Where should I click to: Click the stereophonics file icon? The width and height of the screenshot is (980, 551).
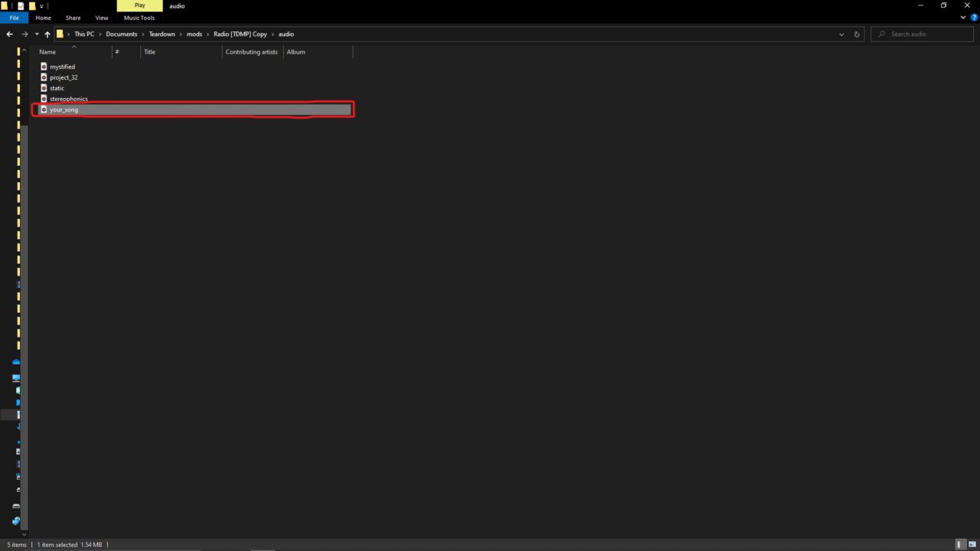click(x=44, y=99)
